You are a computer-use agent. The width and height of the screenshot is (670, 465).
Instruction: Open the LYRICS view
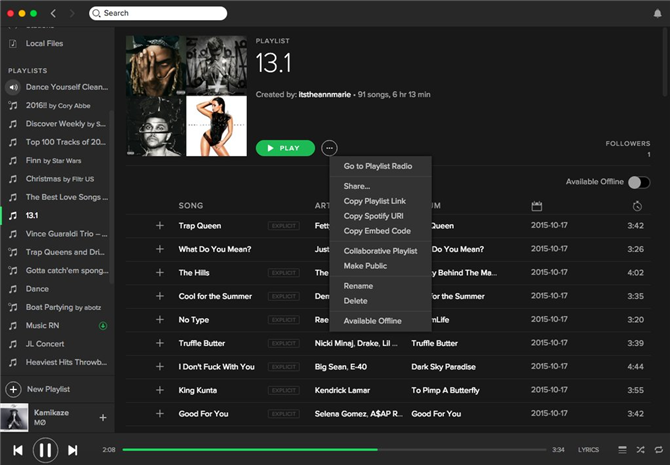[589, 450]
